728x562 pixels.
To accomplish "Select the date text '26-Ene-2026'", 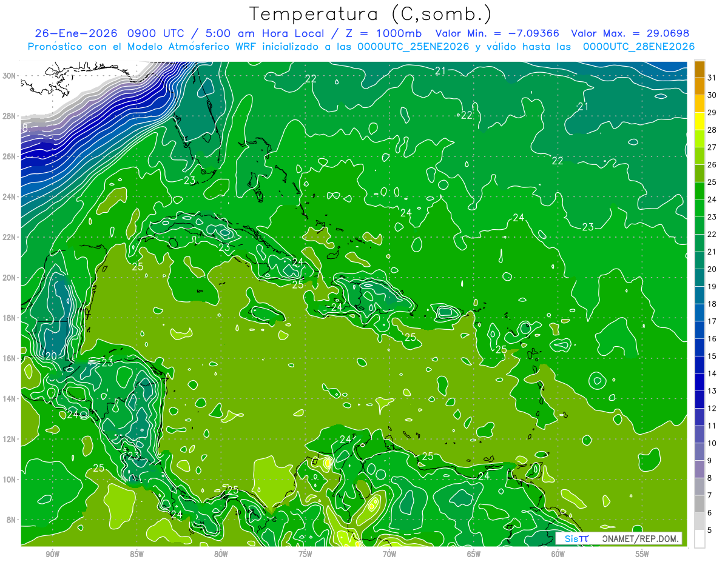I will (76, 33).
